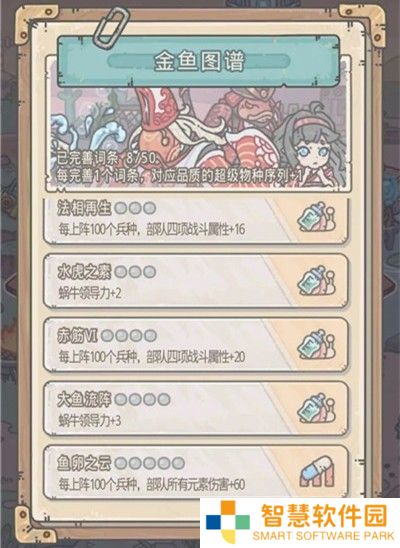Click the 金鱼图谱 title banner
The height and width of the screenshot is (548, 400).
[x=198, y=61]
